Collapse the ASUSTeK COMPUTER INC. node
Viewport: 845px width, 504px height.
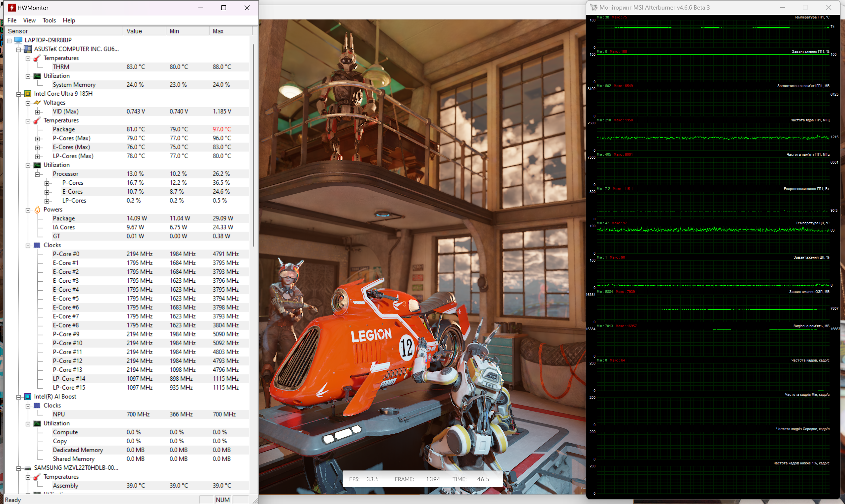point(19,49)
